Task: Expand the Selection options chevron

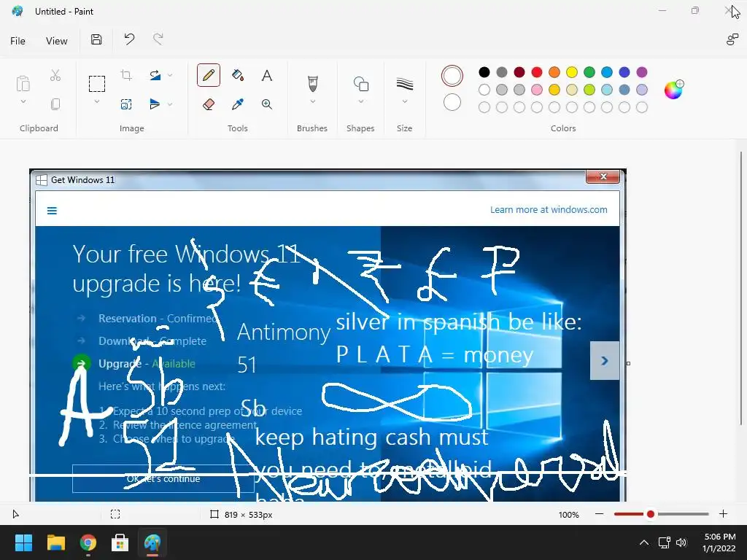Action: 97,101
